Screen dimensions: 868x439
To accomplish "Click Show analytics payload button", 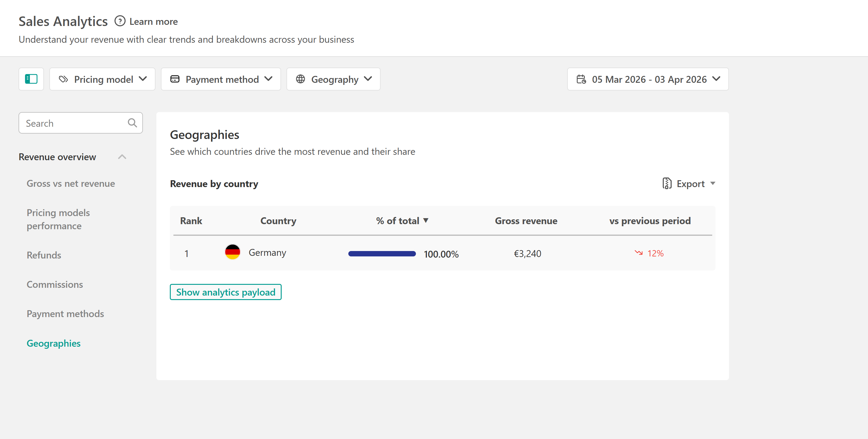I will (x=225, y=292).
